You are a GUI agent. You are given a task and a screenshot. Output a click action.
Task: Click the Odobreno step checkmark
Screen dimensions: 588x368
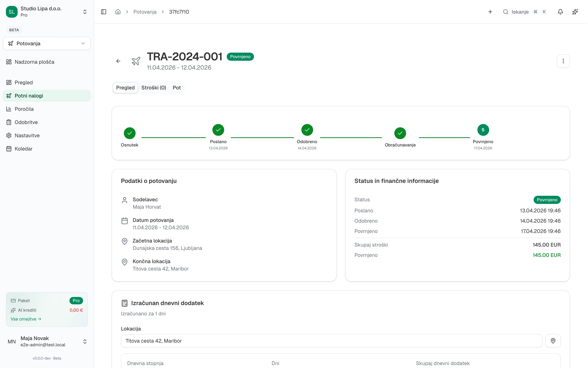(307, 130)
